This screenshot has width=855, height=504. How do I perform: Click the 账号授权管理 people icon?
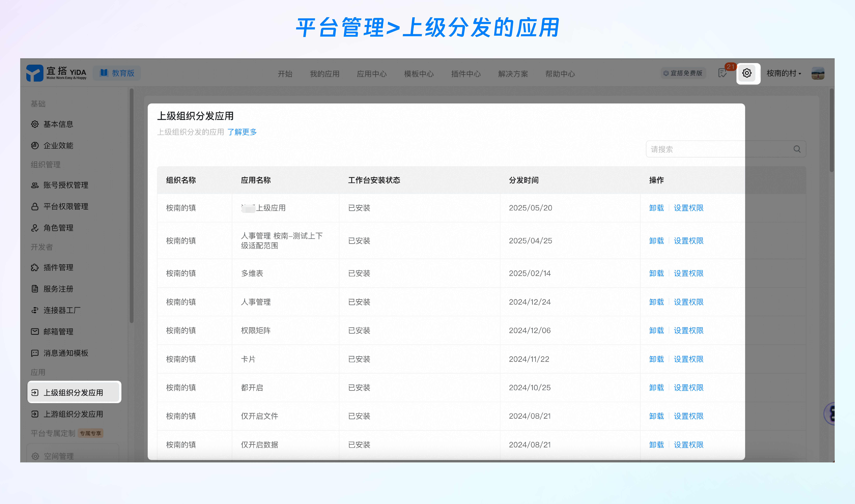coord(35,185)
